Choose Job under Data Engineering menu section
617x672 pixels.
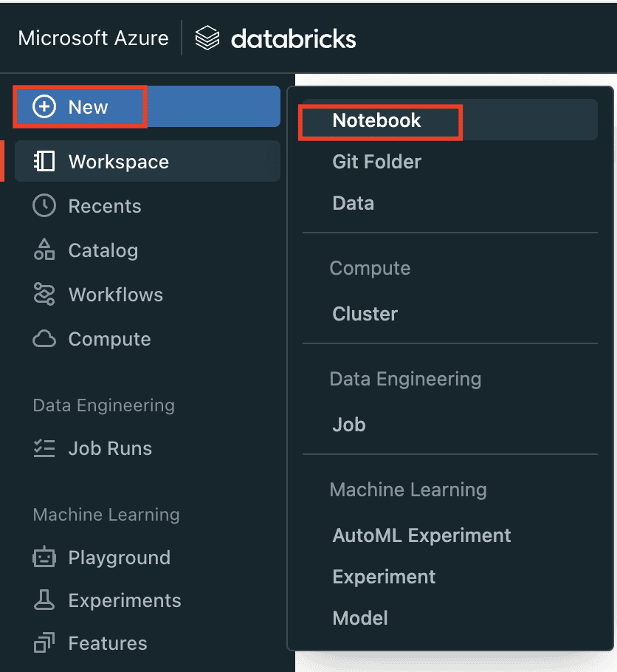(x=348, y=425)
